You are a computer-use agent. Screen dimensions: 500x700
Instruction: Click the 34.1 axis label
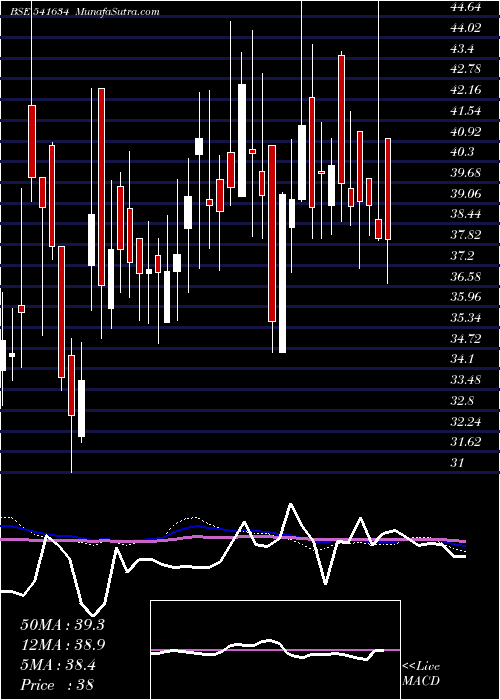pos(462,359)
